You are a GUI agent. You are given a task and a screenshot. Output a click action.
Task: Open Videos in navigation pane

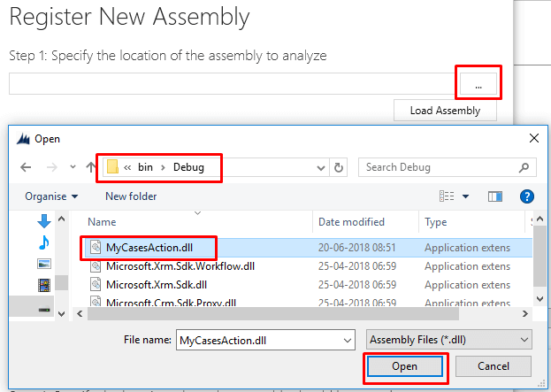pos(44,285)
